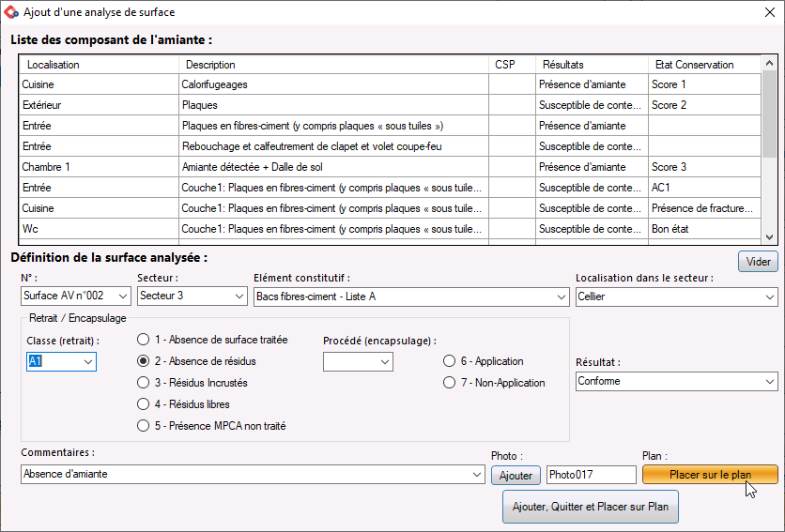Click the Photo017 text field
Viewport: 785px width, 532px height.
(x=592, y=475)
